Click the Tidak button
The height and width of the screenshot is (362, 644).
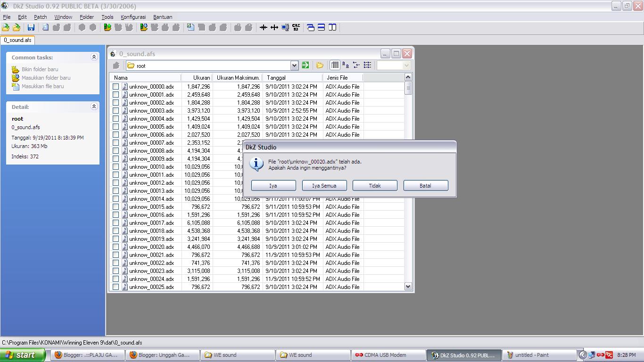(375, 186)
